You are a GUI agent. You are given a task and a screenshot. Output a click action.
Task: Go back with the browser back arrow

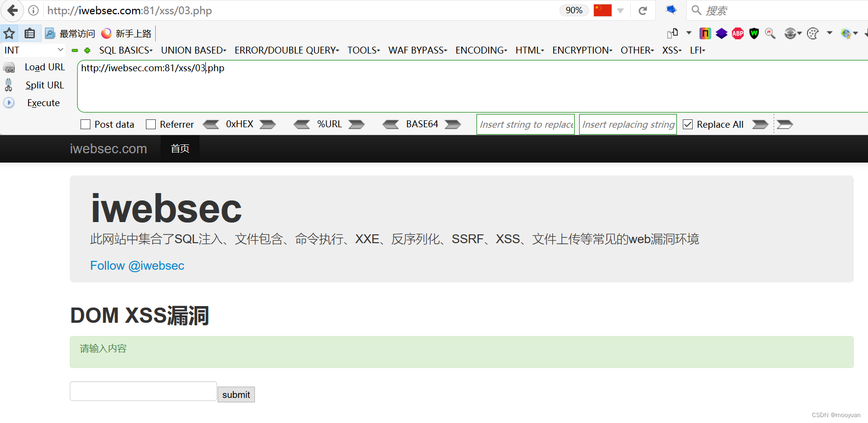(x=12, y=10)
